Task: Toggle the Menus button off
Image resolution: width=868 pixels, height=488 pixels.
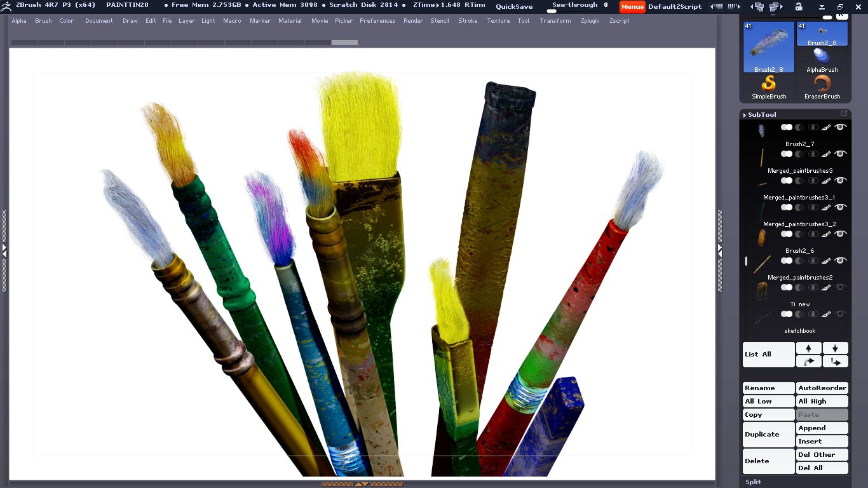Action: click(x=632, y=6)
